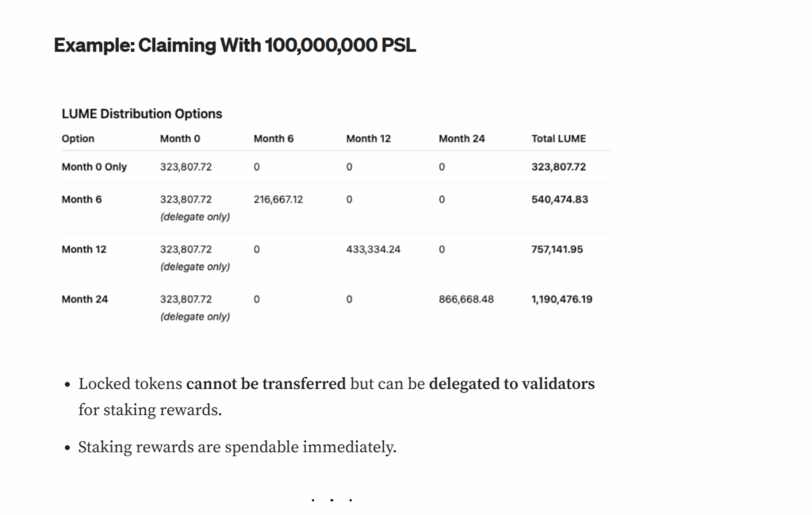Click the "Month 0" column header
This screenshot has height=515, width=812.
pos(180,138)
